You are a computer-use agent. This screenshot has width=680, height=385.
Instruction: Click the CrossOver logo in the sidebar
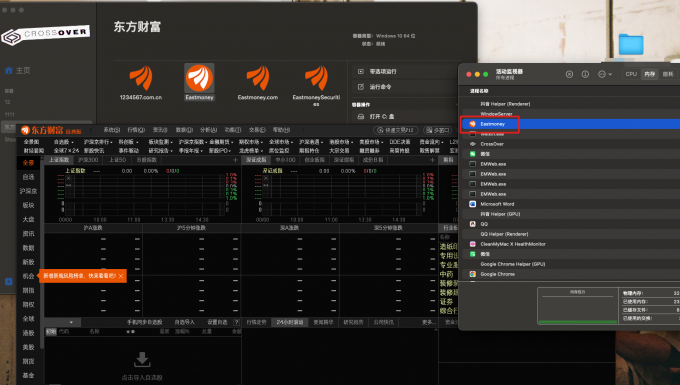pos(46,34)
